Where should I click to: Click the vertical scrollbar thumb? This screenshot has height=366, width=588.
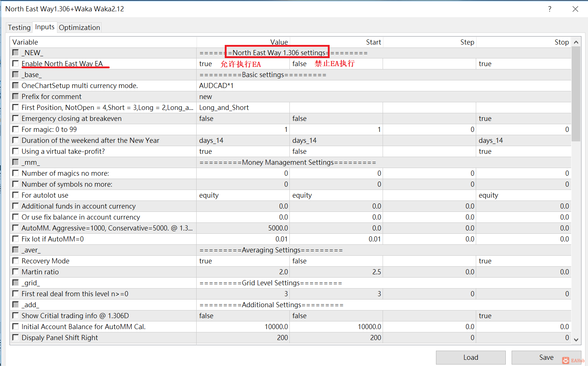point(576,94)
